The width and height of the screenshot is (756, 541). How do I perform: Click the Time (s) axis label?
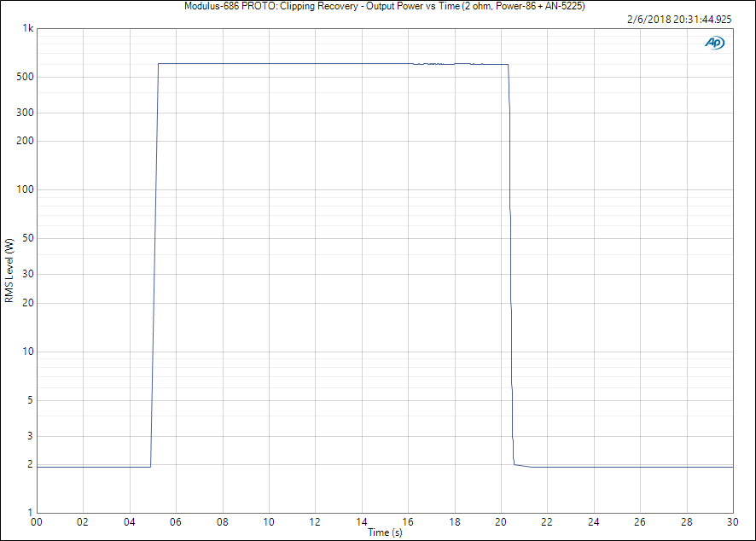pyautogui.click(x=385, y=532)
